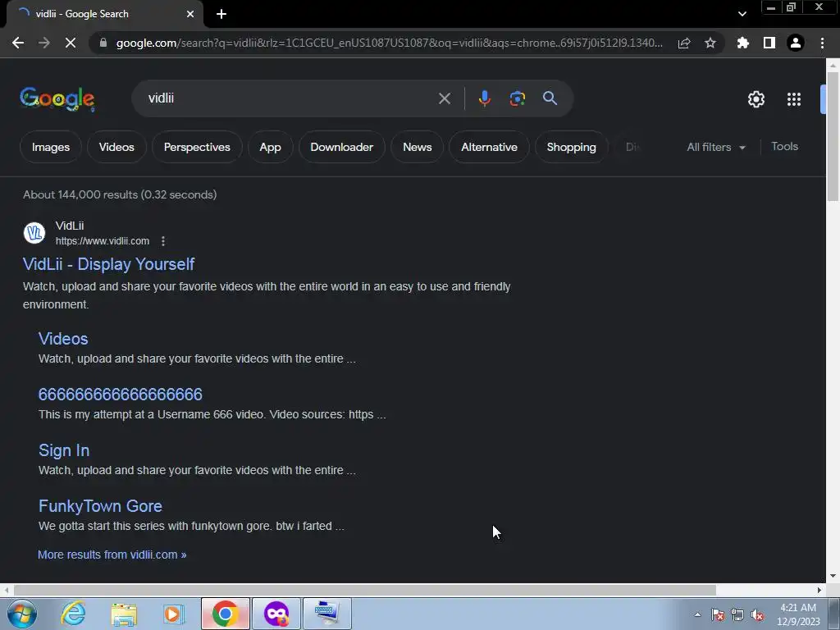This screenshot has height=630, width=840.
Task: Open the network tray icon
Action: [x=737, y=614]
